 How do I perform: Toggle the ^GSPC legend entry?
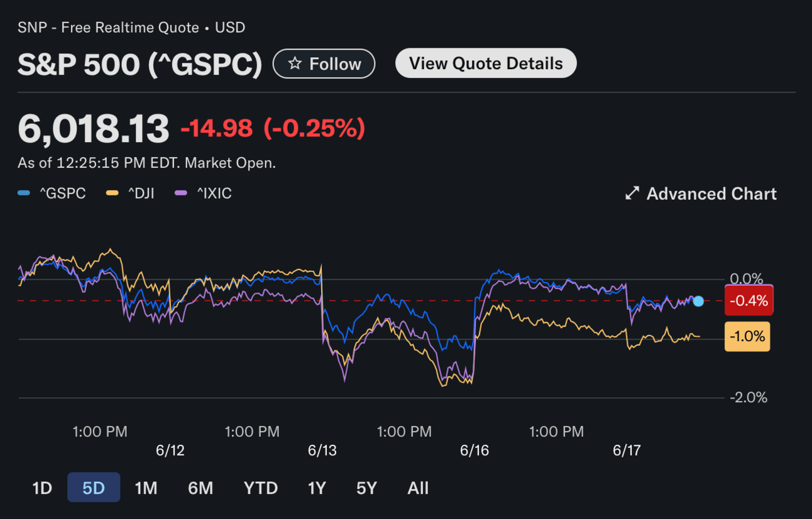pyautogui.click(x=52, y=194)
